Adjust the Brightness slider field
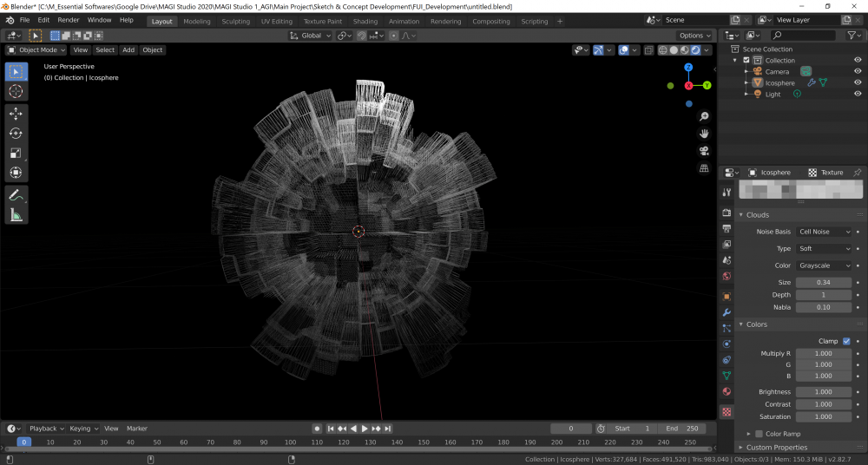 coord(824,392)
